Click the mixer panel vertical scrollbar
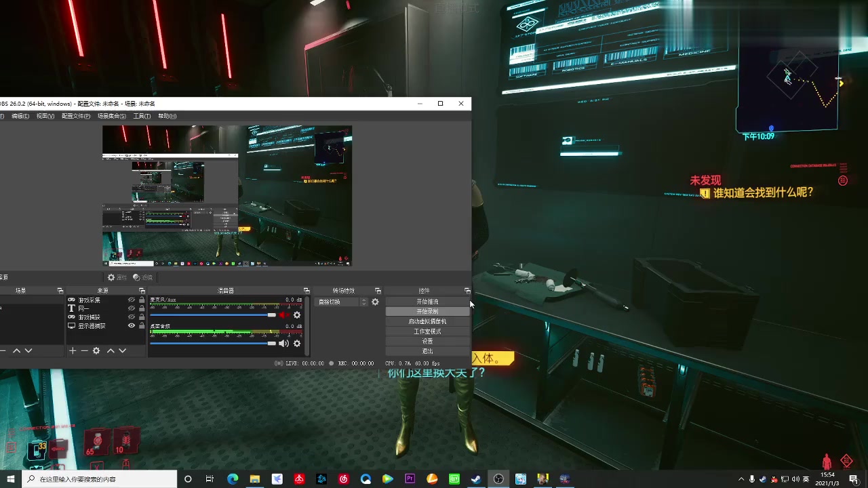868x488 pixels. click(307, 325)
